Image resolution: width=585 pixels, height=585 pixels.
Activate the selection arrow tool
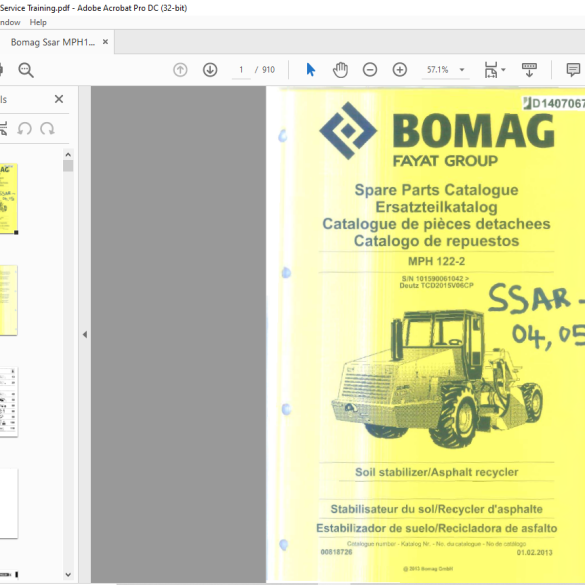point(310,70)
